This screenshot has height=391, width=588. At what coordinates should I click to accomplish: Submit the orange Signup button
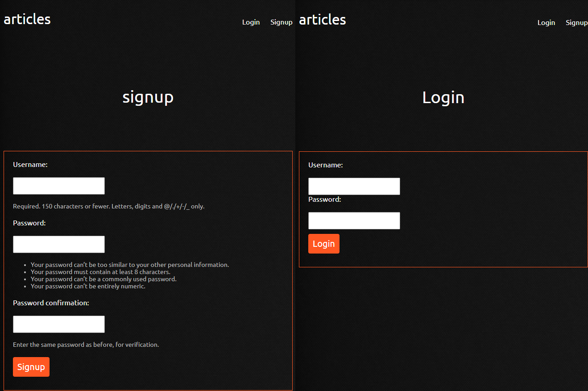click(x=31, y=367)
